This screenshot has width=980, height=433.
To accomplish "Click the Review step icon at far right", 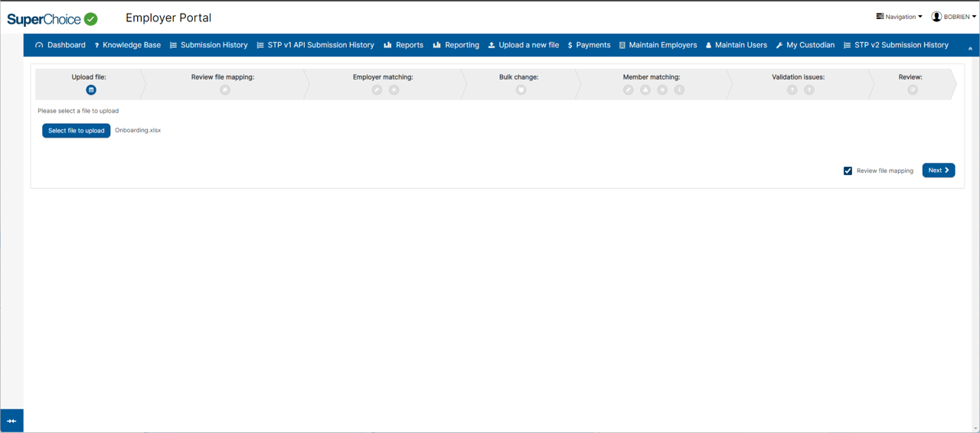I will tap(913, 90).
